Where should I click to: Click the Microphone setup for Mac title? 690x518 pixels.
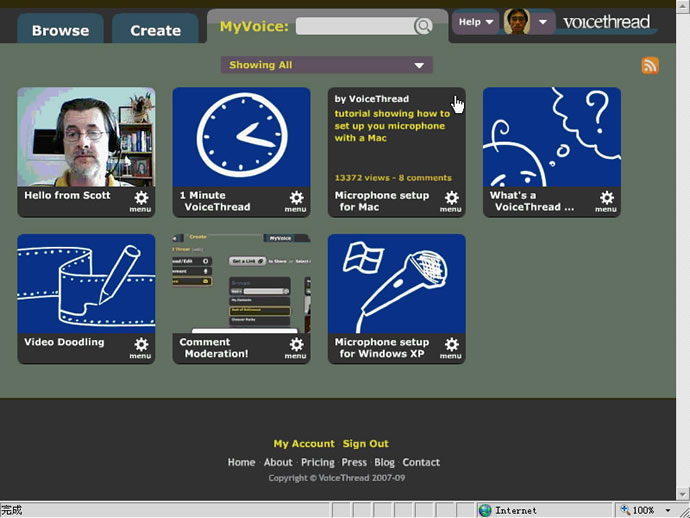click(x=382, y=201)
